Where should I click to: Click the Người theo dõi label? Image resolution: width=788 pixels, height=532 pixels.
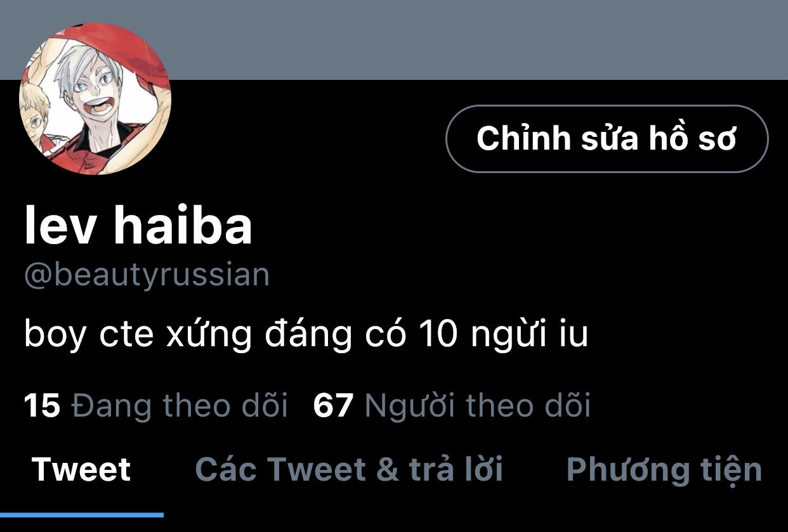tap(478, 406)
